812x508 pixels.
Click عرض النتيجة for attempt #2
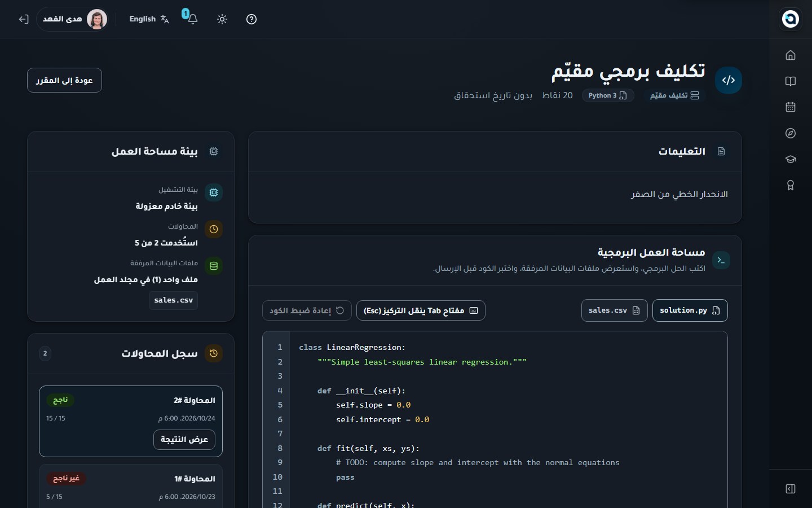coord(184,440)
